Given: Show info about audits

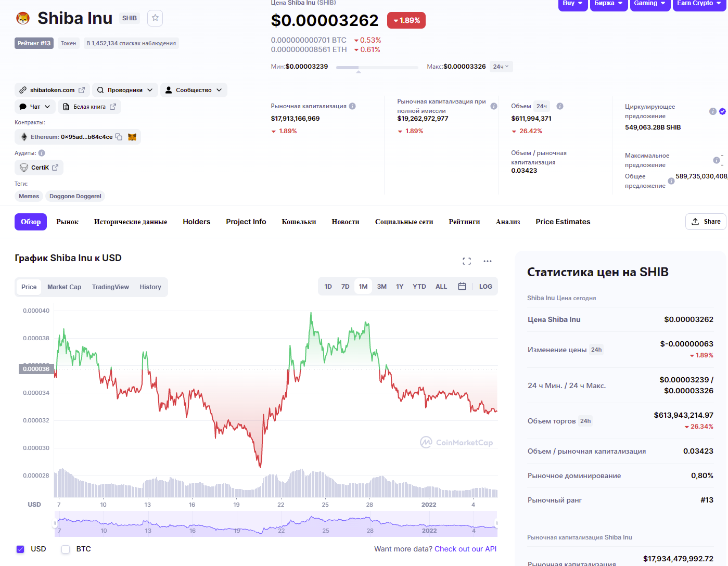Looking at the screenshot, I should tap(42, 153).
